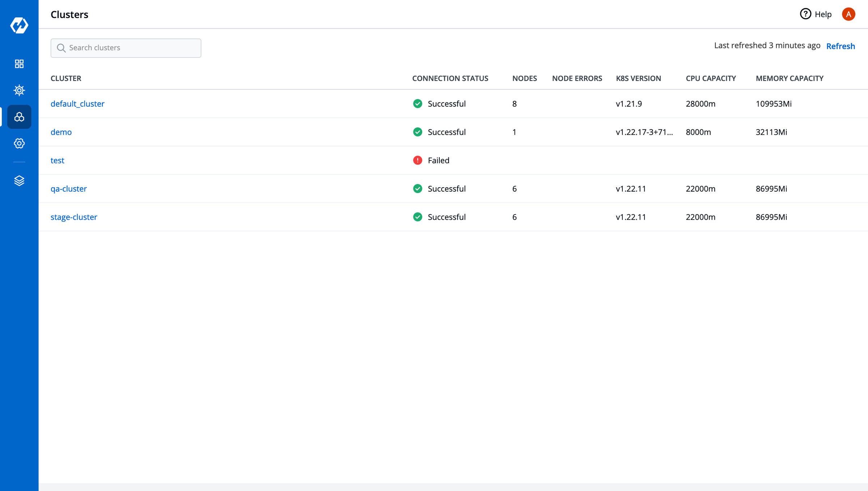Open the helm wheel icon in sidebar
The height and width of the screenshot is (491, 868).
pos(19,90)
